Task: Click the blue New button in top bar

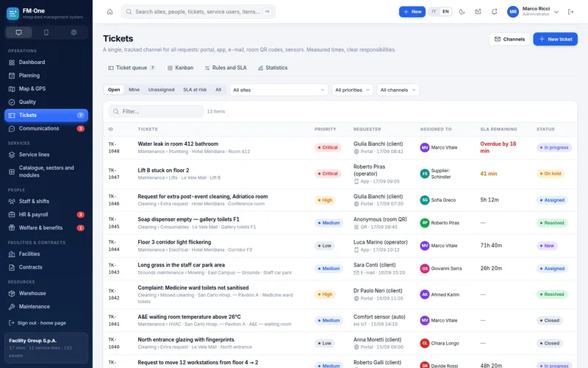Action: click(412, 12)
